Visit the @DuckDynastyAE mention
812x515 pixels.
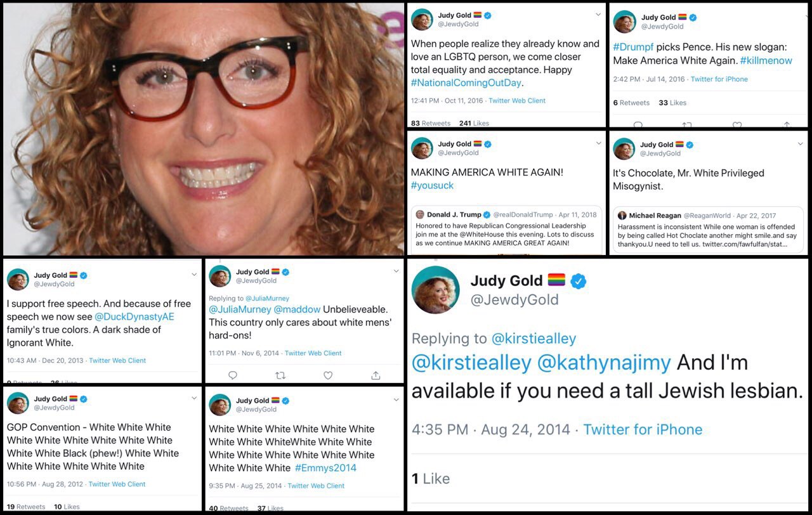click(x=134, y=316)
